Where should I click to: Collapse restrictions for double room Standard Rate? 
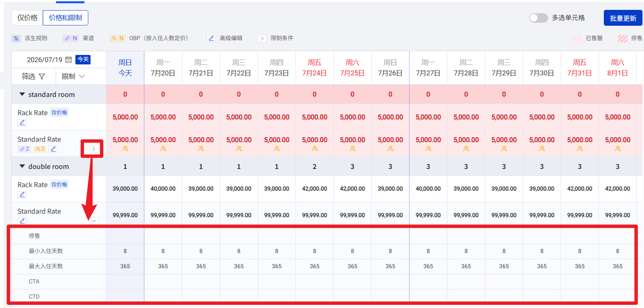coord(94,221)
